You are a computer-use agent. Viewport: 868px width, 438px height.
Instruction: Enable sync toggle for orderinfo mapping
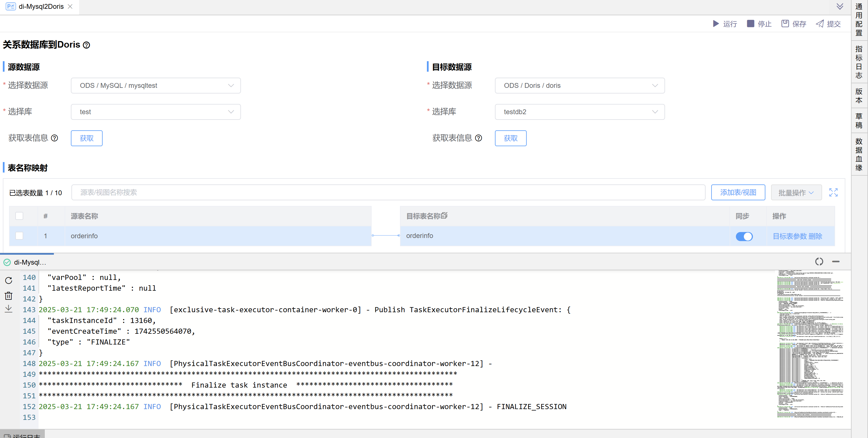745,236
